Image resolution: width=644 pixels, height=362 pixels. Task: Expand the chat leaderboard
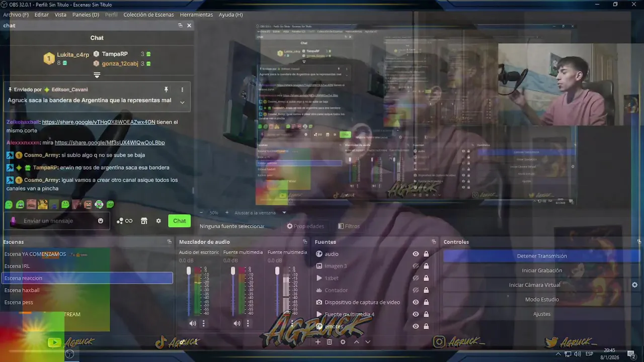[97, 75]
